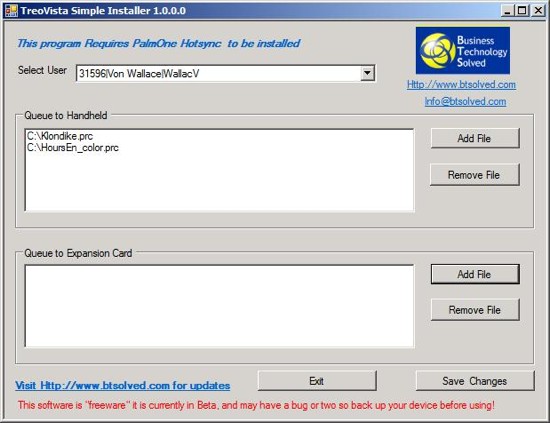Maximize the TreoVista Simple Installer window
Image resolution: width=550 pixels, height=423 pixels.
[522, 11]
